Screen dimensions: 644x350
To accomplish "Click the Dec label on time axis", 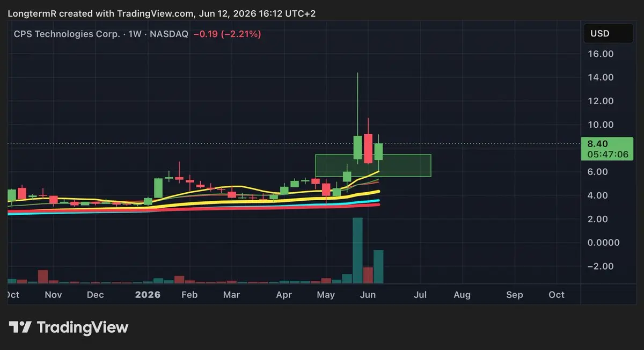I will coord(95,295).
